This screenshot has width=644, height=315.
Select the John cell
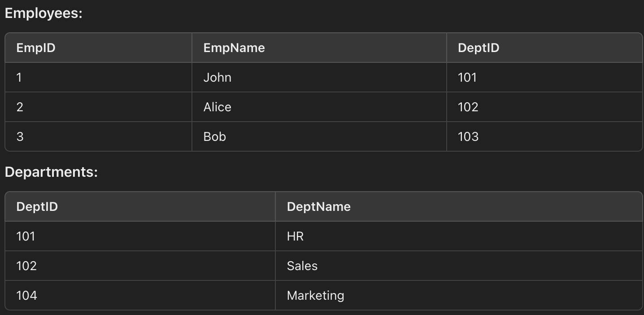pyautogui.click(x=218, y=78)
